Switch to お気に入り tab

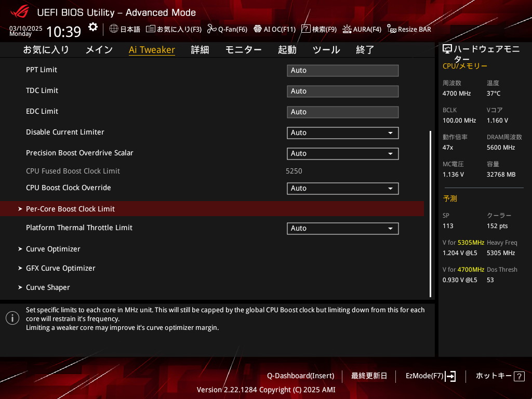point(46,50)
